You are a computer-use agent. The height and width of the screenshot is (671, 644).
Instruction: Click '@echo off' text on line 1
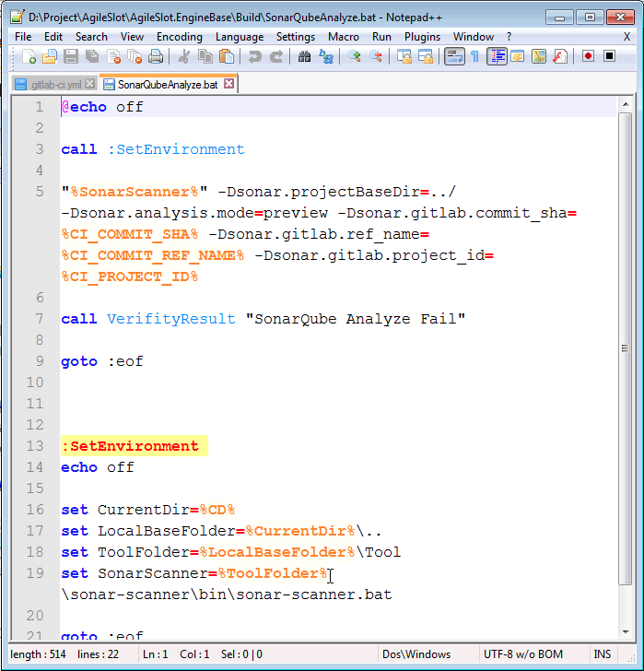point(102,107)
